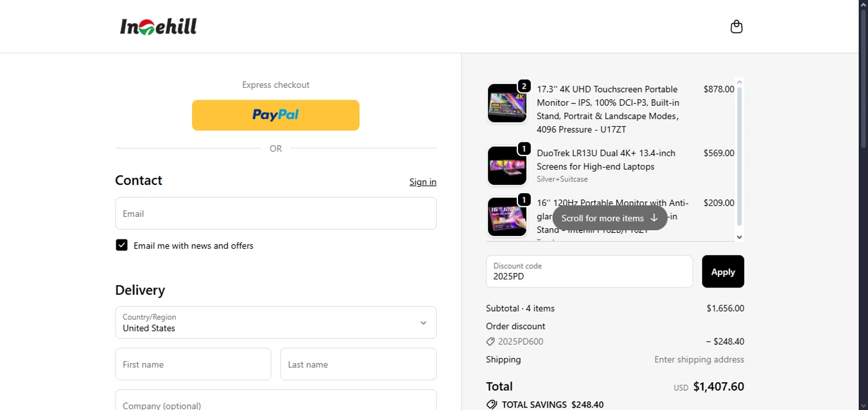Open the shopping bag cart icon
Image resolution: width=868 pixels, height=410 pixels.
(x=736, y=27)
